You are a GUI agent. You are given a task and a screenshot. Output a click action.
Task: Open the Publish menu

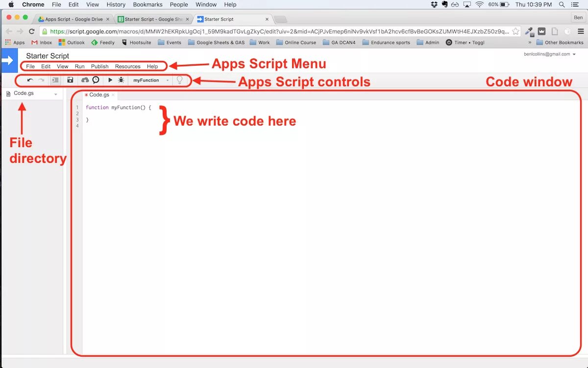click(x=100, y=66)
